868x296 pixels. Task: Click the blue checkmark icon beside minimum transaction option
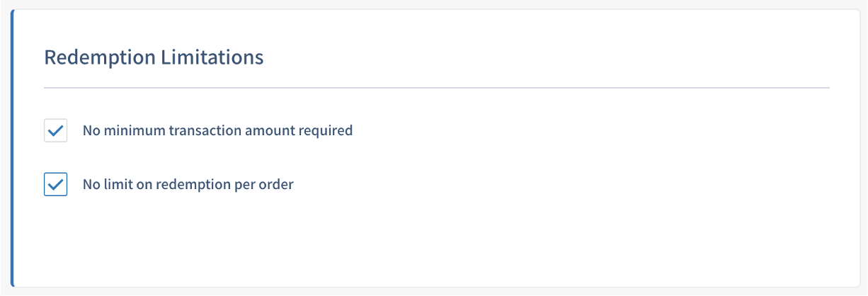click(55, 131)
